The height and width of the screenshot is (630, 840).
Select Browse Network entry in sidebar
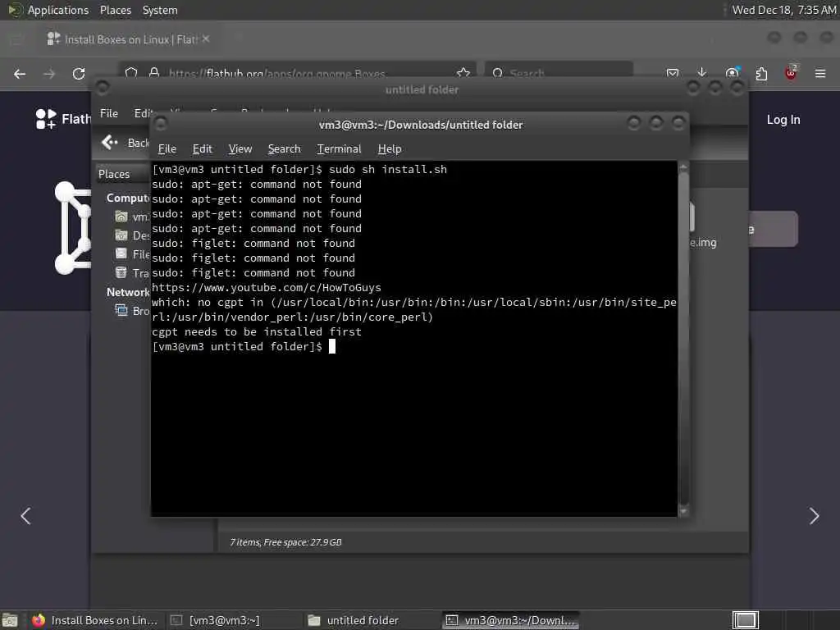pyautogui.click(x=132, y=311)
